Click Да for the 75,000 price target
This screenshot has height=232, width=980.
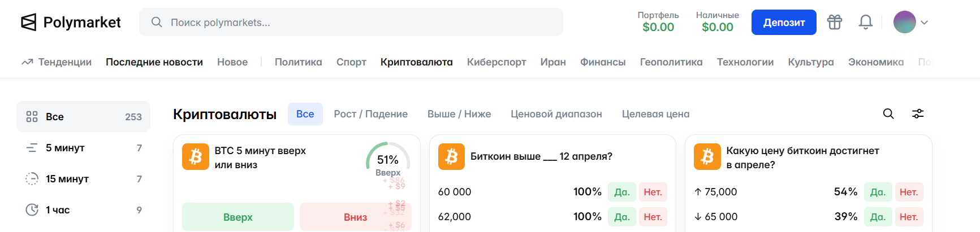[877, 192]
